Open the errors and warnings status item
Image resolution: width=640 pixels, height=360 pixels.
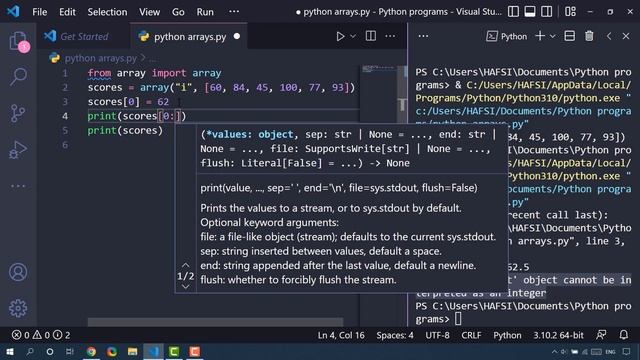[41, 335]
